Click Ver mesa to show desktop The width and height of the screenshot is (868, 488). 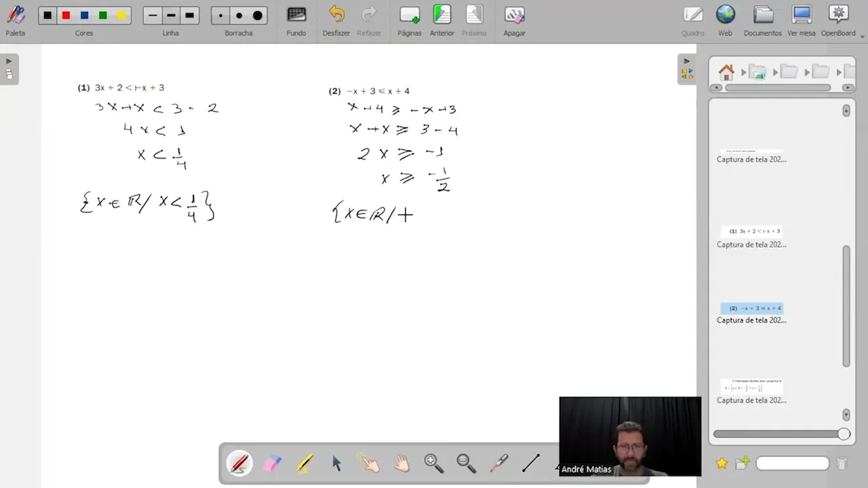(x=802, y=20)
